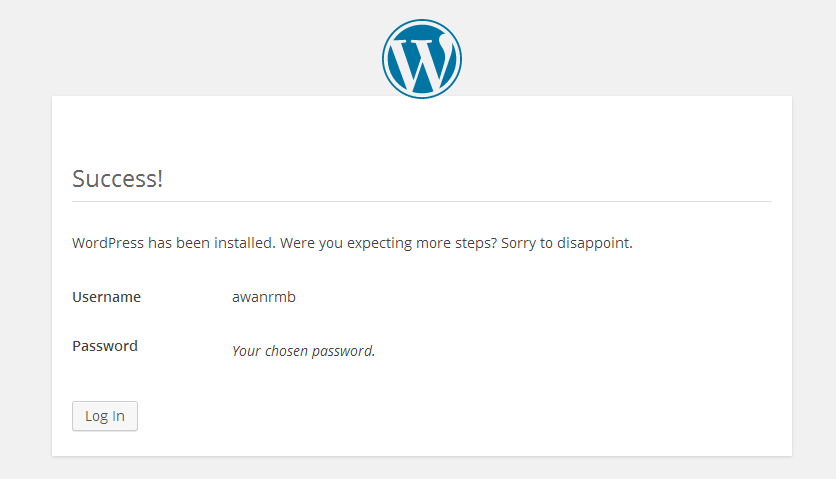
Task: Click the Password label
Action: pyautogui.click(x=105, y=346)
